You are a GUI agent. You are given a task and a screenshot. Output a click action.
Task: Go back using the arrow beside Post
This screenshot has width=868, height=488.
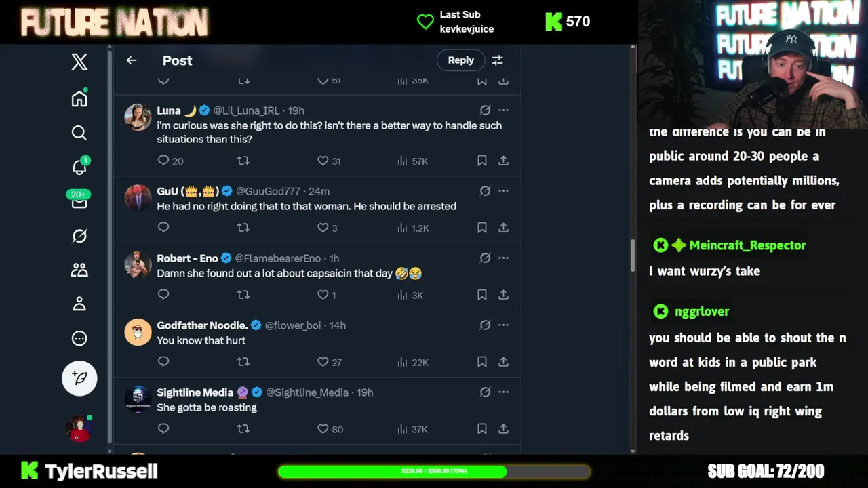[x=132, y=60]
